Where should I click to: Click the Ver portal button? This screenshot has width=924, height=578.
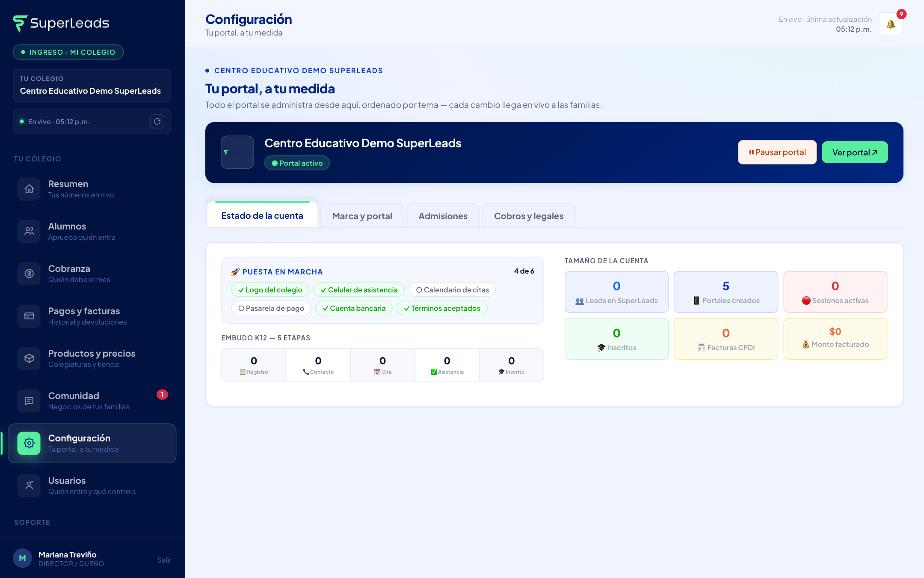(x=855, y=152)
